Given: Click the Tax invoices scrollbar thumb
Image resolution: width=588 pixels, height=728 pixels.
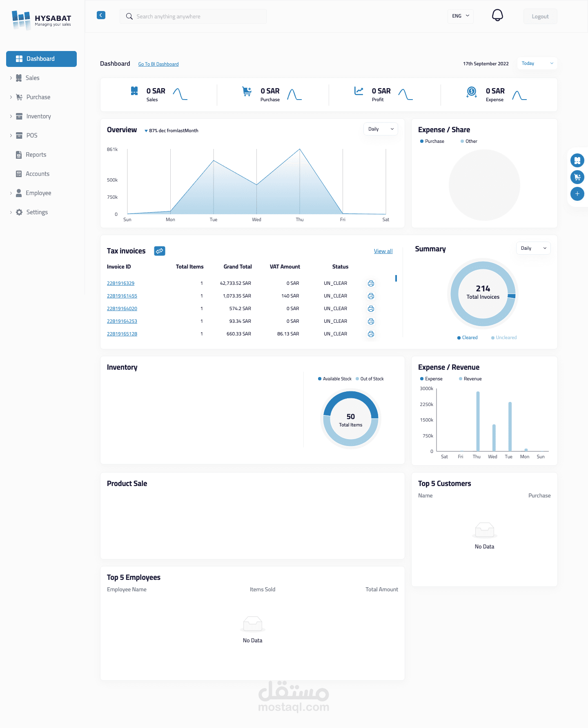Looking at the screenshot, I should click(x=396, y=278).
